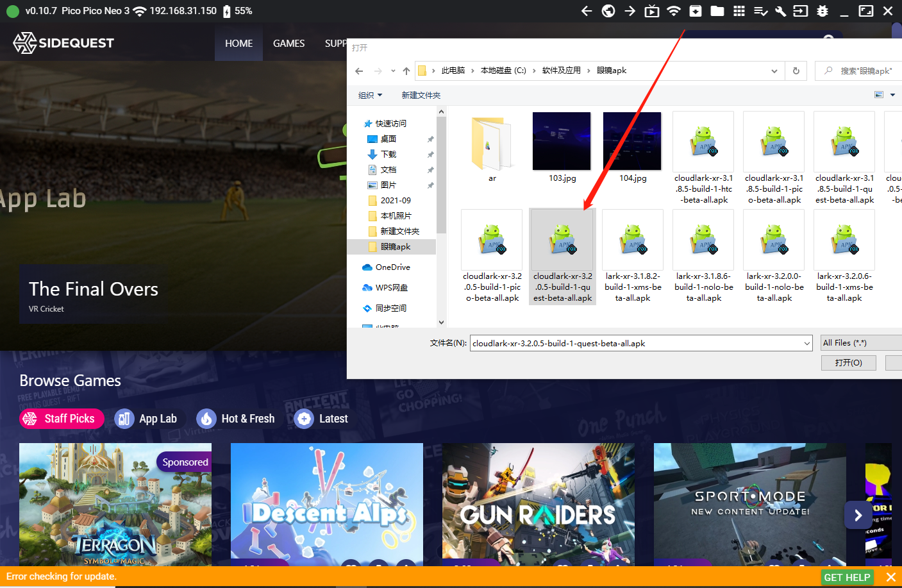The image size is (902, 588).
Task: Click the change view icon
Action: [879, 95]
